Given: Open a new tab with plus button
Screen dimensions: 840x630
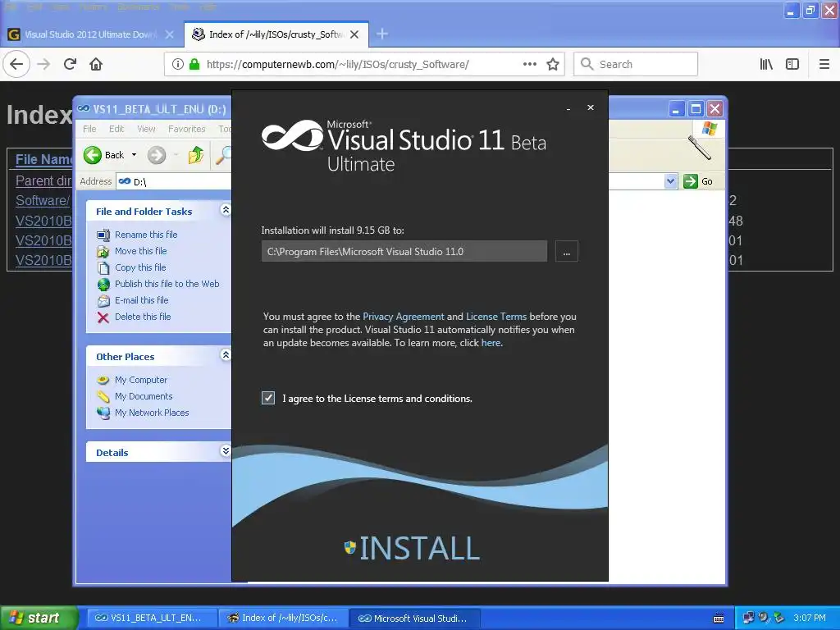Looking at the screenshot, I should (x=382, y=34).
